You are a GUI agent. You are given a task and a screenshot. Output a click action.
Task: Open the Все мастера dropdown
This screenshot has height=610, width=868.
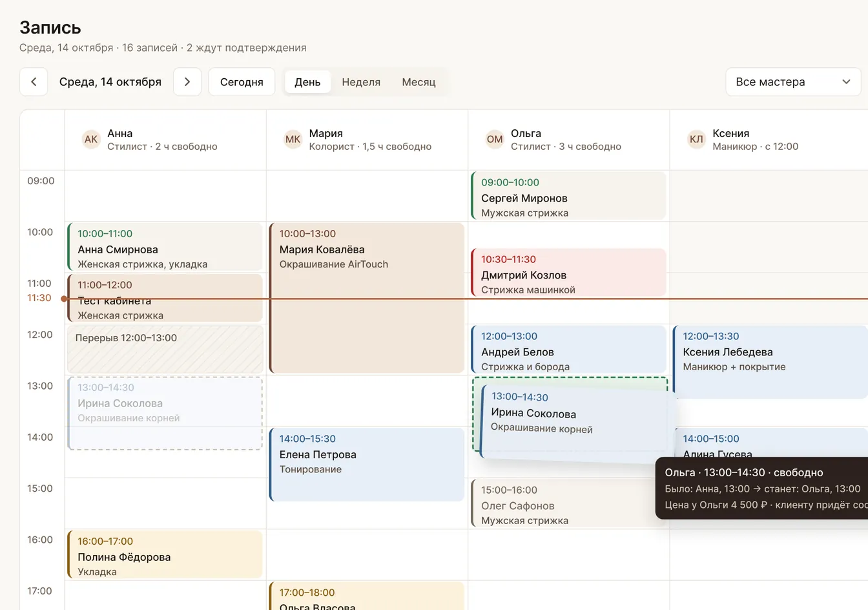pyautogui.click(x=793, y=82)
